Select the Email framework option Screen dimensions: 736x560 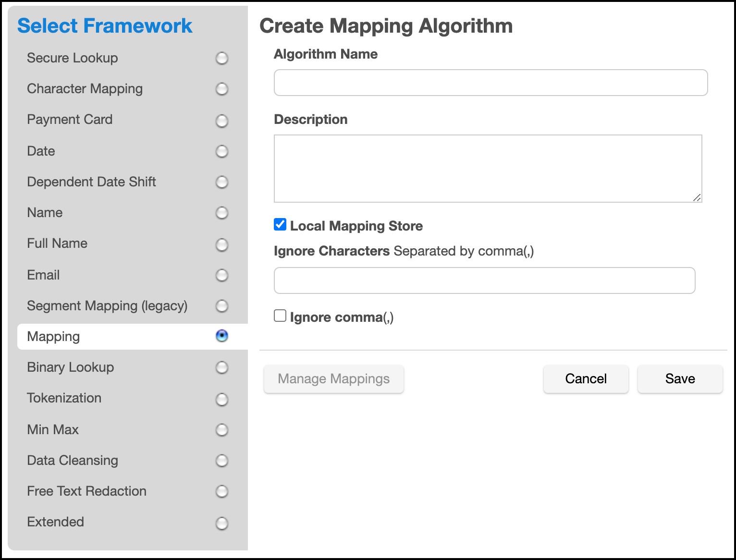point(221,275)
